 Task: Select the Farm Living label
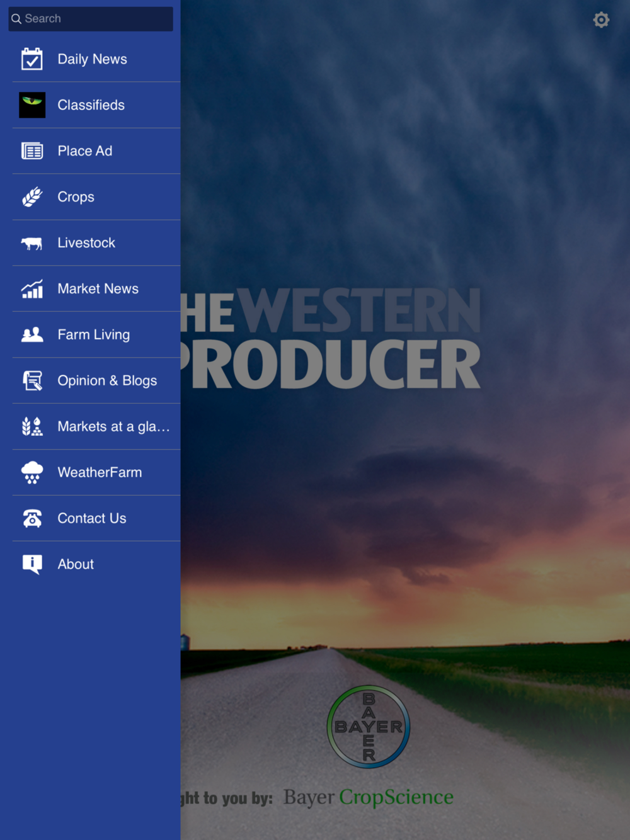pyautogui.click(x=93, y=335)
